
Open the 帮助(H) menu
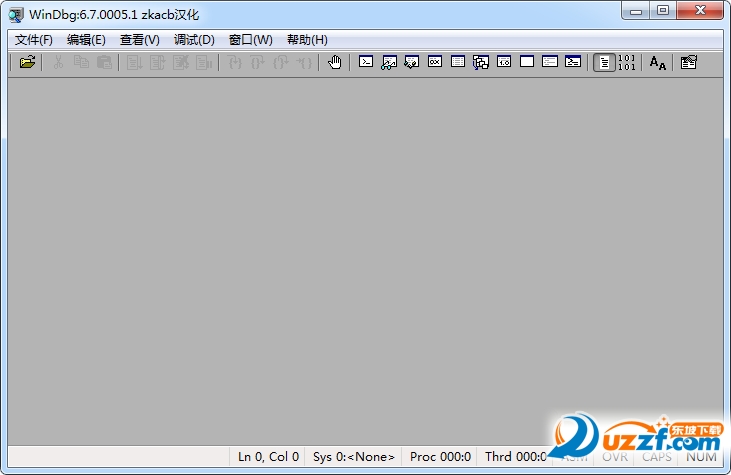pyautogui.click(x=307, y=40)
